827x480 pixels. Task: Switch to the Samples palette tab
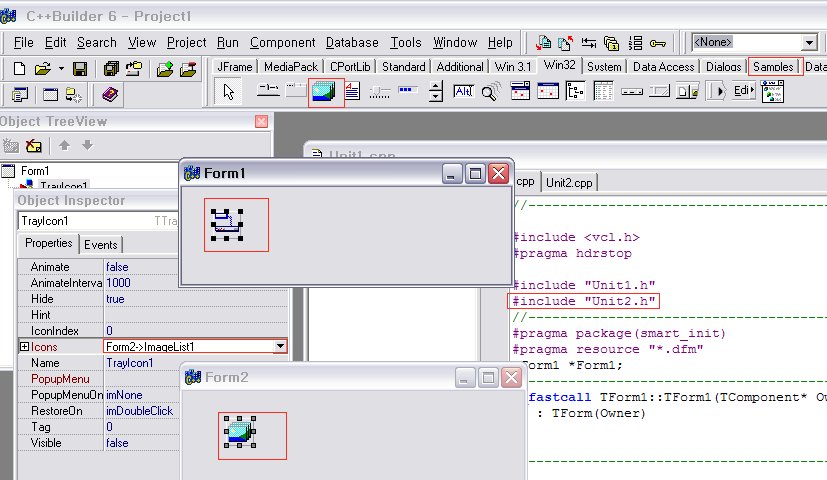click(774, 67)
